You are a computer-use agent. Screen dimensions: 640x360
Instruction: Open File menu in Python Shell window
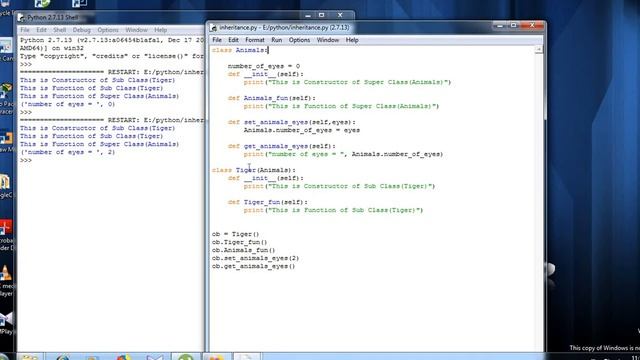pyautogui.click(x=25, y=30)
